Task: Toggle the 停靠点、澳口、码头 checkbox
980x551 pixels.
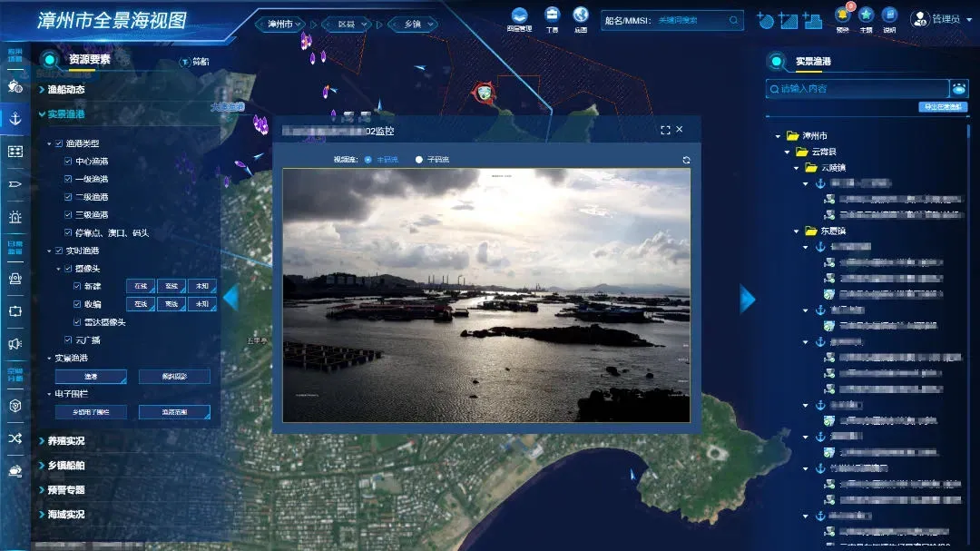Action: (x=68, y=232)
